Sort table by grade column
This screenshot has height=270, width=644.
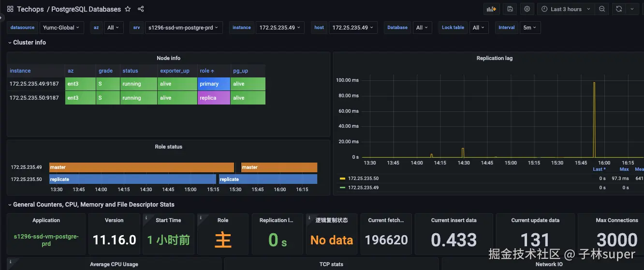click(x=105, y=71)
